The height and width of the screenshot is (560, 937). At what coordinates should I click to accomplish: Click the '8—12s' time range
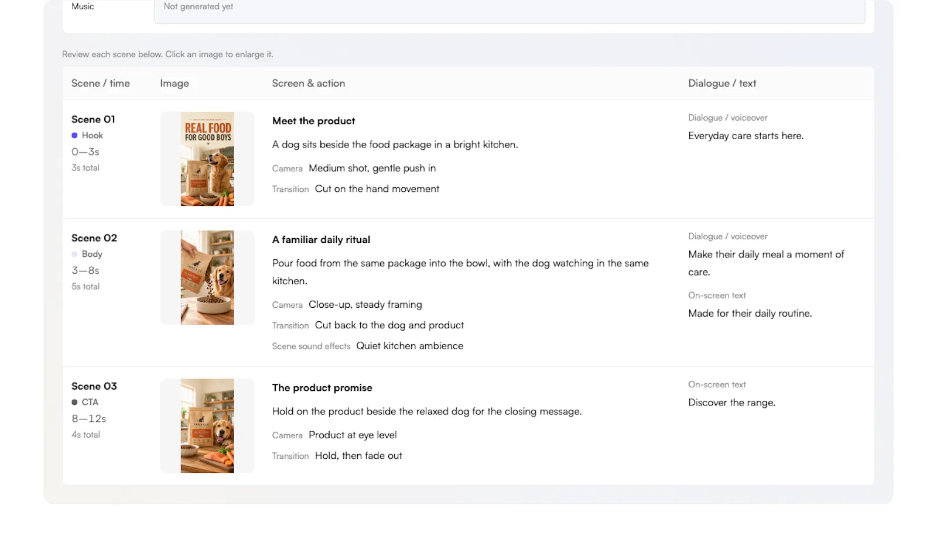click(x=89, y=419)
